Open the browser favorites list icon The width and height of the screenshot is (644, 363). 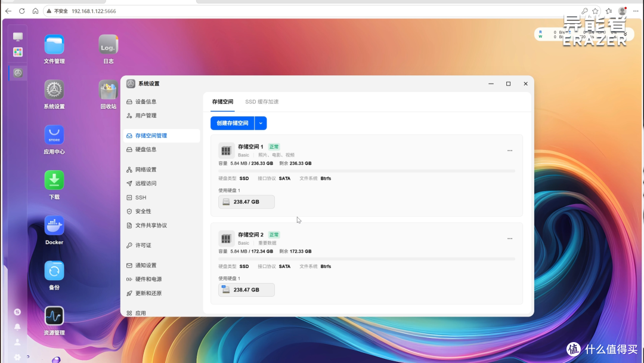click(x=609, y=11)
